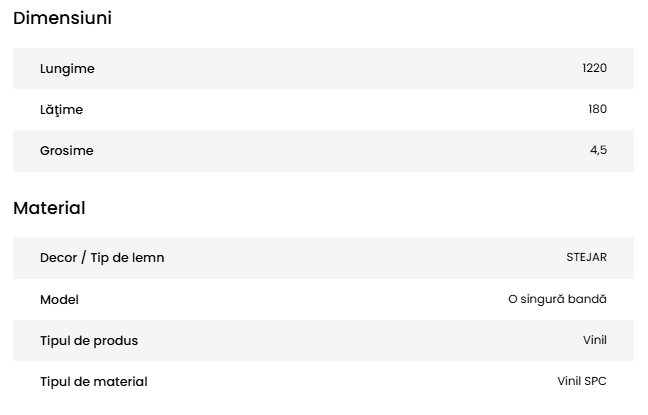Select the Lățime label
This screenshot has width=648, height=415.
click(62, 109)
